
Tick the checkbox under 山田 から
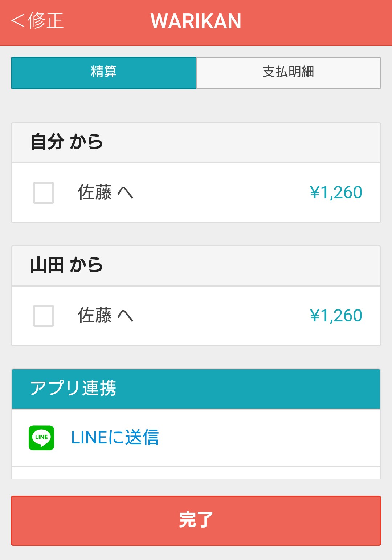pyautogui.click(x=44, y=316)
